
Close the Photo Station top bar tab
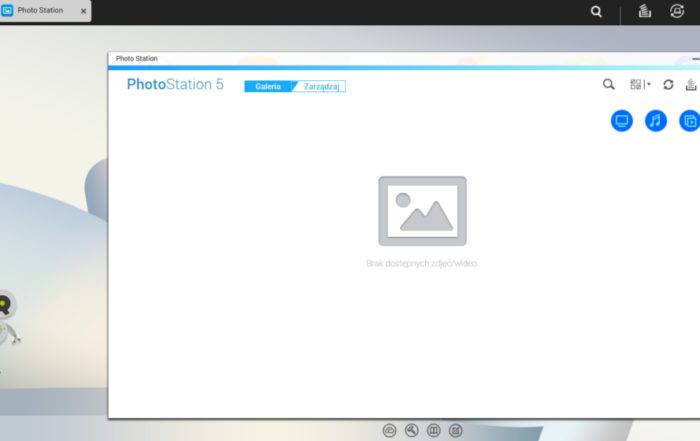[83, 11]
